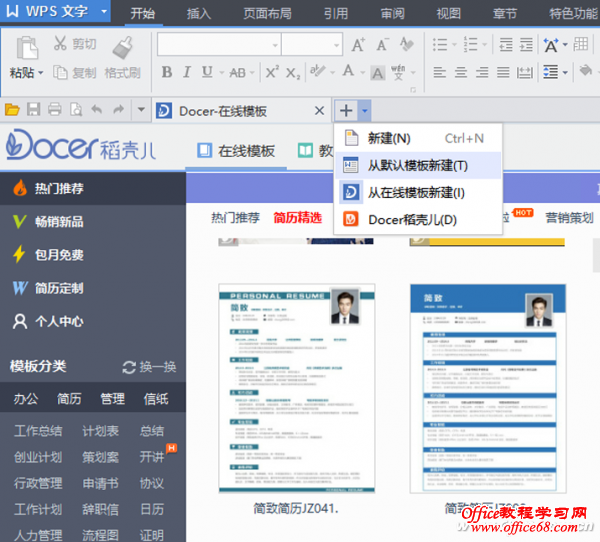Choose 从默认模板新建(T) from the menu

tap(417, 165)
